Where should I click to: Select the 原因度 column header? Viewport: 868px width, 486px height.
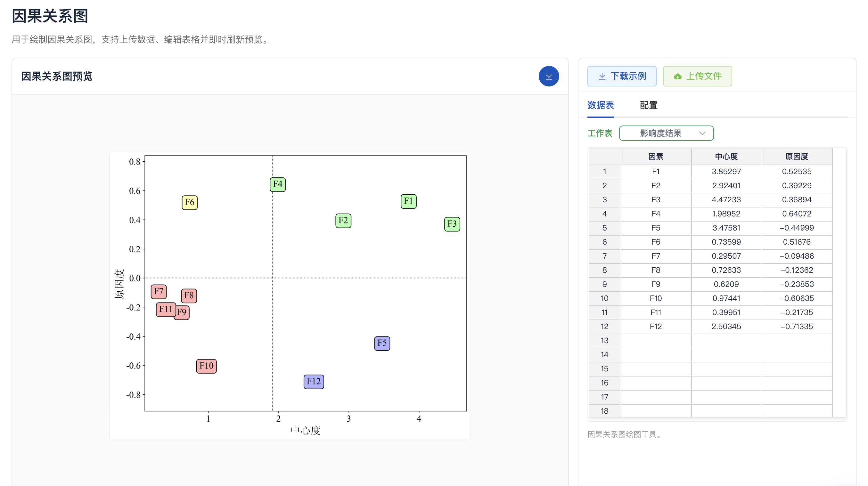coord(797,157)
